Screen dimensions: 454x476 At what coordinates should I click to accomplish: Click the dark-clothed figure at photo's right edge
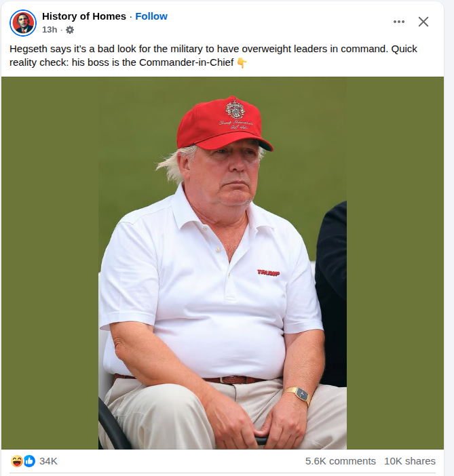pyautogui.click(x=332, y=294)
